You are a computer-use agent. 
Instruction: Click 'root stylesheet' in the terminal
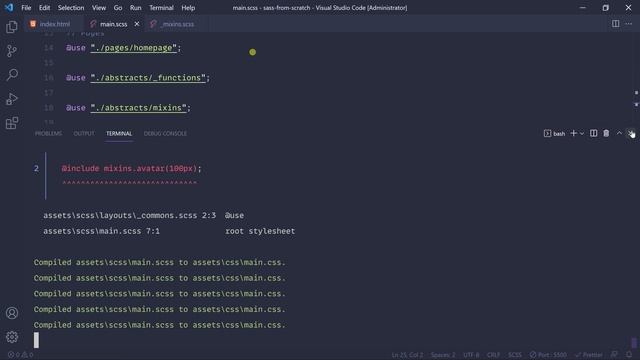(x=260, y=231)
